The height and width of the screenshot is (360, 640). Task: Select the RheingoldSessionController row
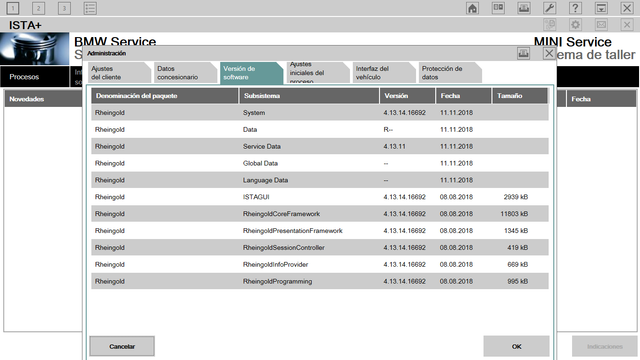[320, 247]
